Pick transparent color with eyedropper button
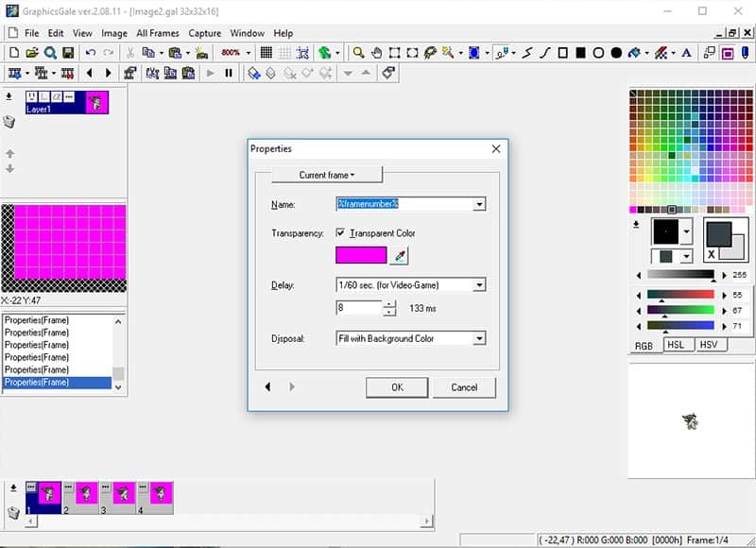Image resolution: width=756 pixels, height=548 pixels. pyautogui.click(x=399, y=255)
